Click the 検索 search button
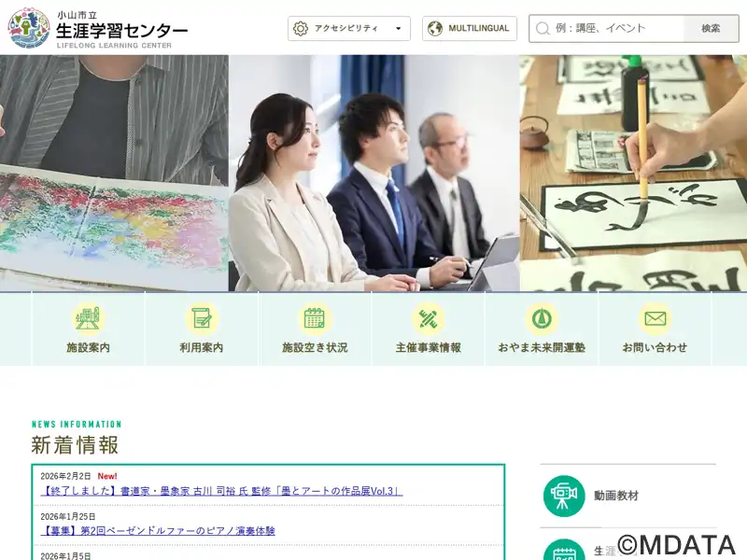The height and width of the screenshot is (560, 747). point(711,29)
